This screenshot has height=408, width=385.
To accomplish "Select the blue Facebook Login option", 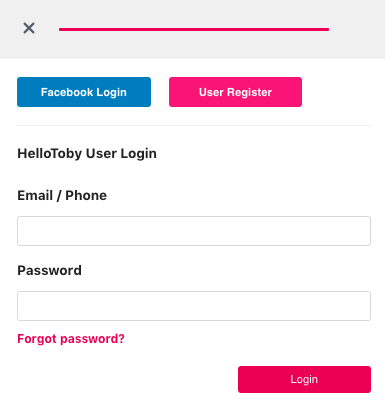I will pyautogui.click(x=84, y=92).
